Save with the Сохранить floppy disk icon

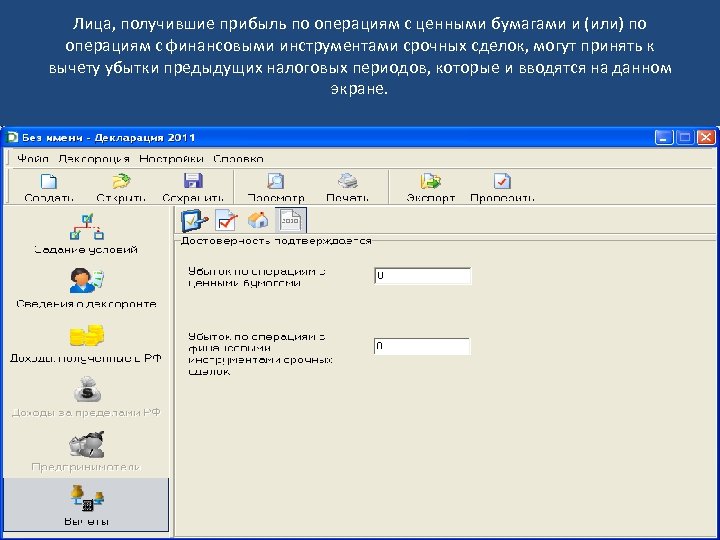193,181
